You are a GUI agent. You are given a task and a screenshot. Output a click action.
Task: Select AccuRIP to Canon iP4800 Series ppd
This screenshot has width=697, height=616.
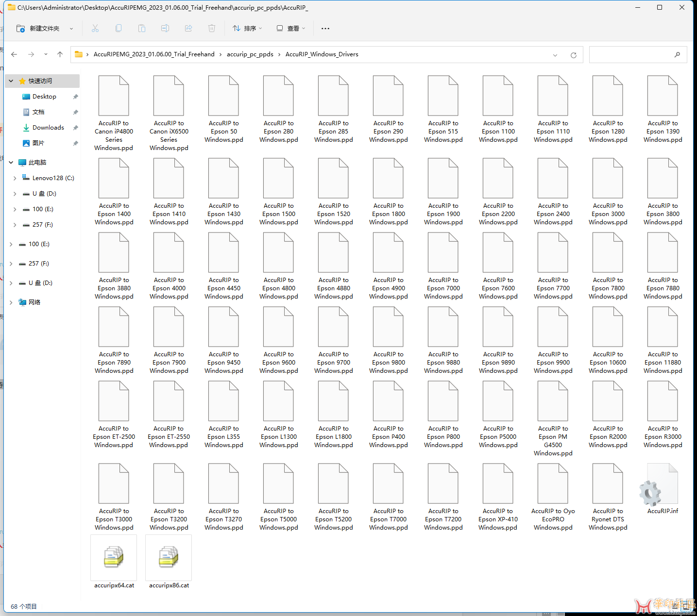114,114
